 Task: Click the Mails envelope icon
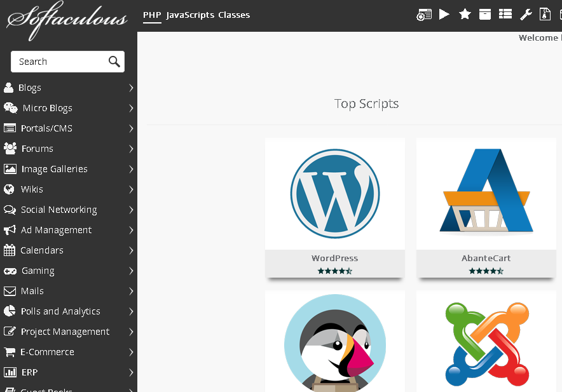tap(10, 291)
